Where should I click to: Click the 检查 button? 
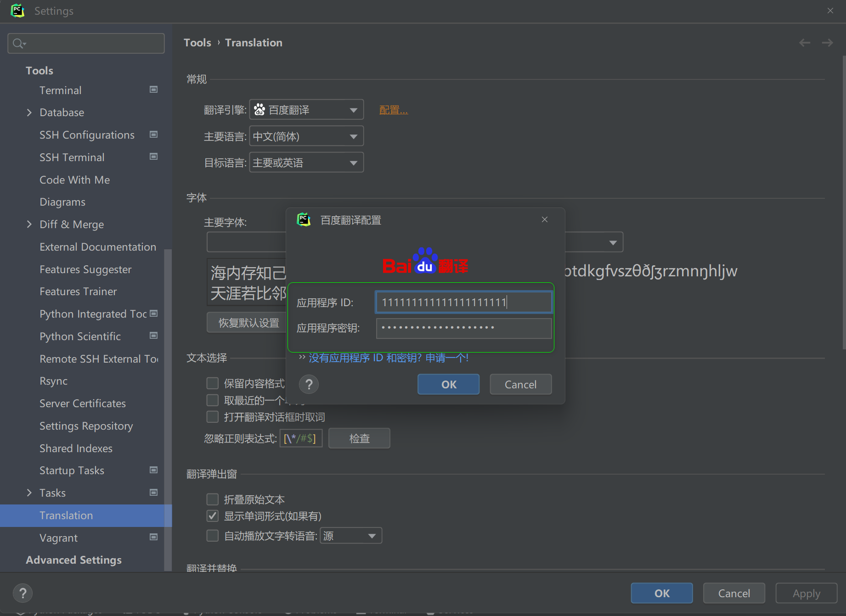pos(360,438)
